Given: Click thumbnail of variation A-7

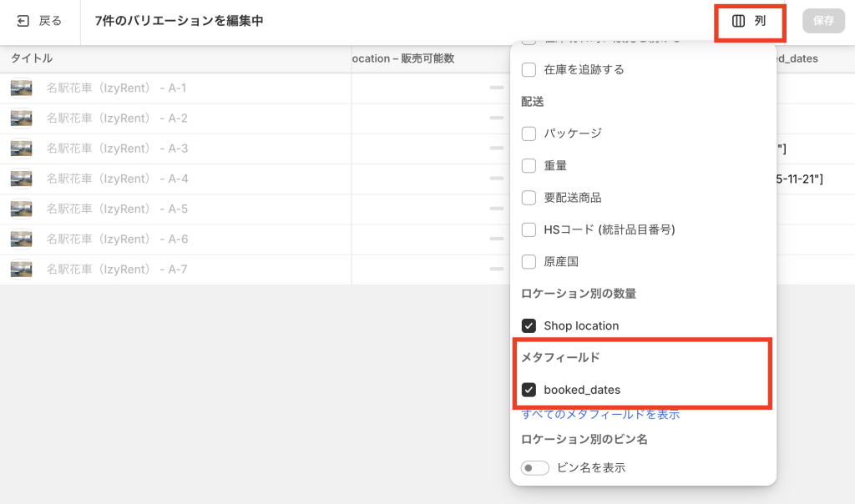Looking at the screenshot, I should 21,270.
